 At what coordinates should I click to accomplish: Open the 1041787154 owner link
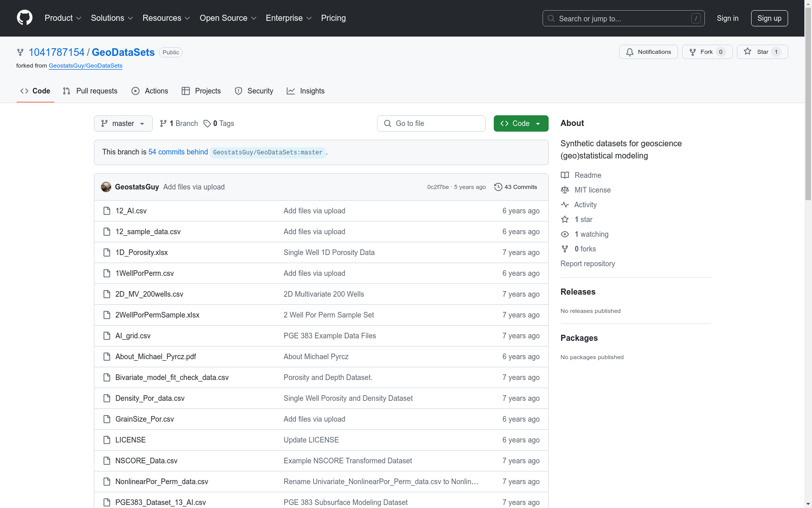[57, 52]
